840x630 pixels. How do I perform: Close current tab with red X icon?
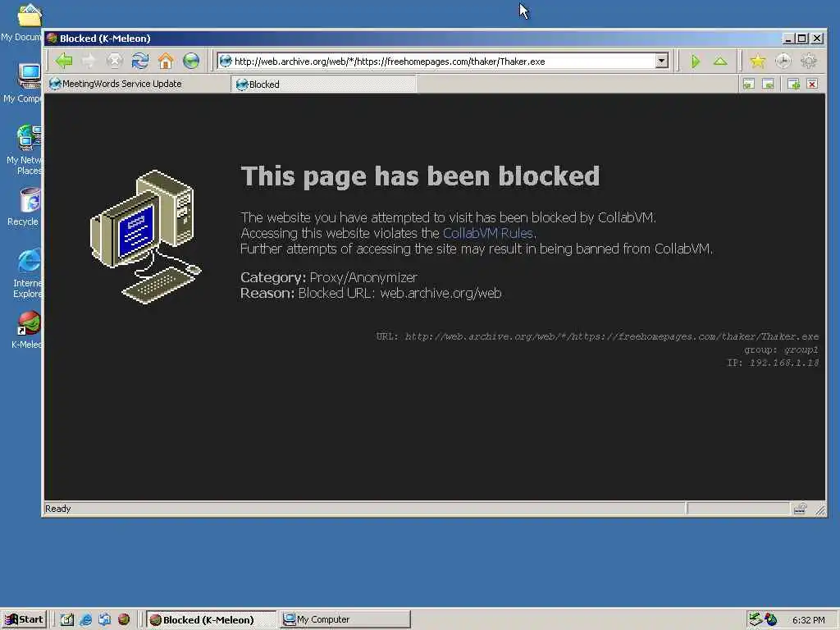click(813, 84)
